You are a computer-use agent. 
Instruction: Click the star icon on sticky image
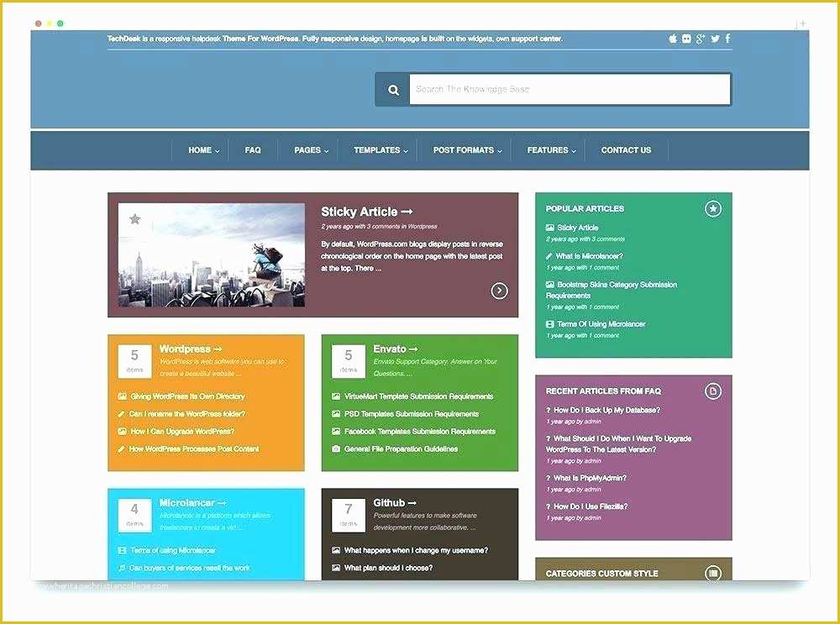point(135,218)
